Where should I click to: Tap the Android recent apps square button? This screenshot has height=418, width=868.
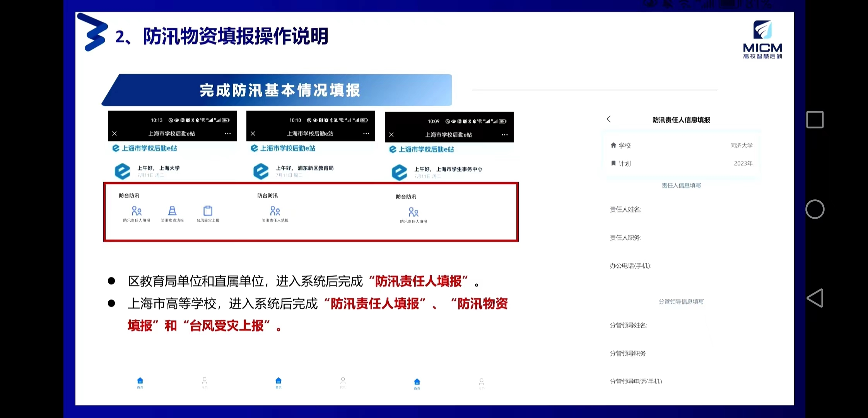coord(815,120)
